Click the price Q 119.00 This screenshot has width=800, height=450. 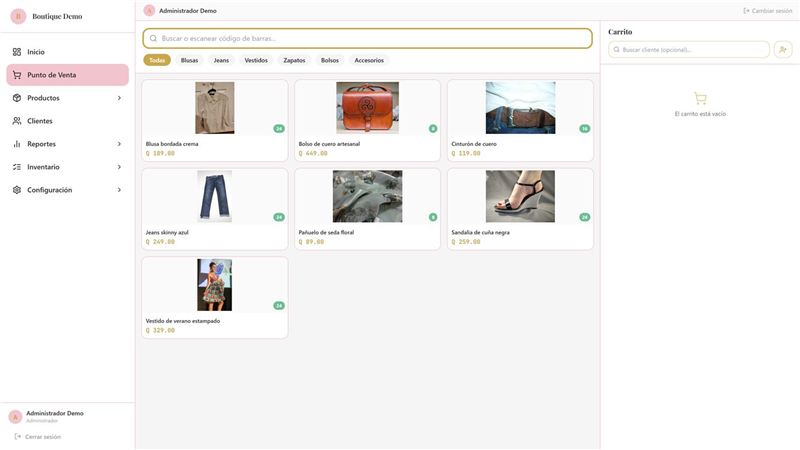click(x=466, y=153)
